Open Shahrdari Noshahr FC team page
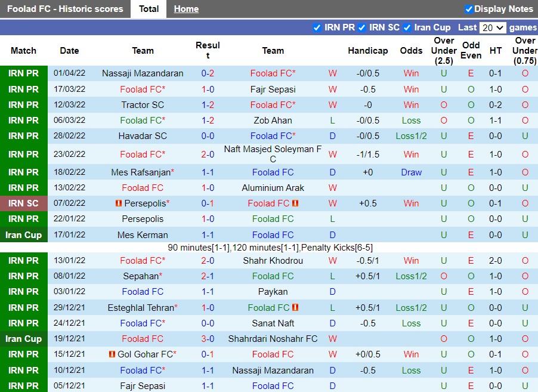The image size is (538, 392). 273,339
